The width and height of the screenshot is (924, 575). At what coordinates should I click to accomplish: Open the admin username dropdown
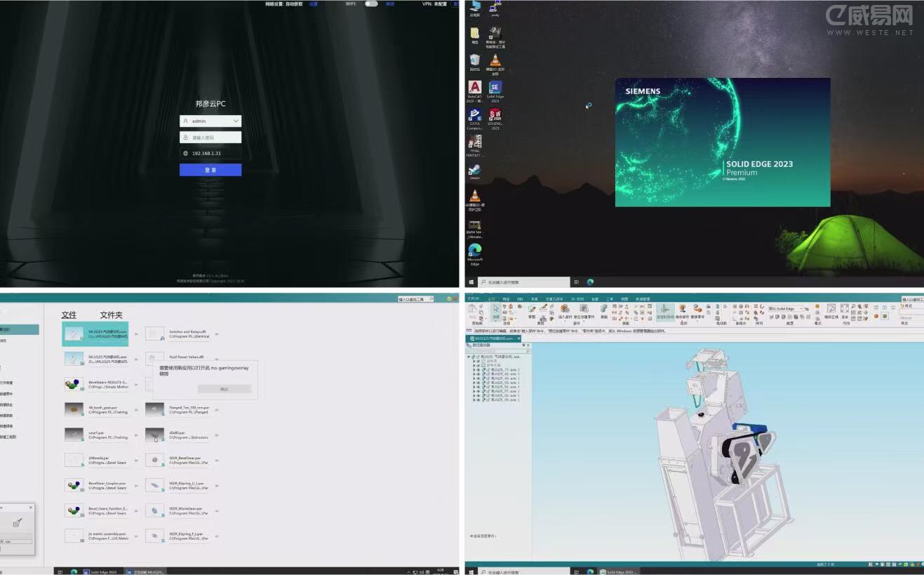(236, 121)
